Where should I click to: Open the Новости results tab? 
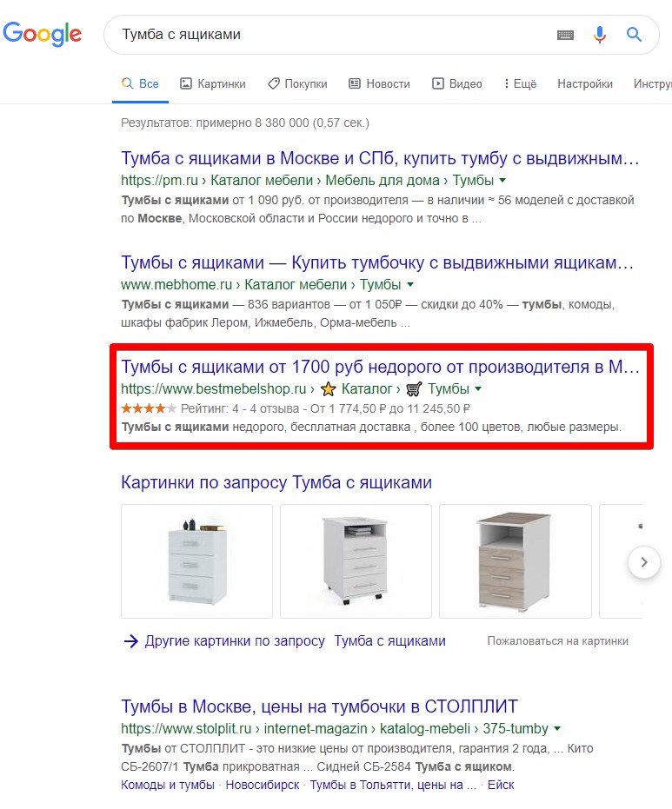379,84
